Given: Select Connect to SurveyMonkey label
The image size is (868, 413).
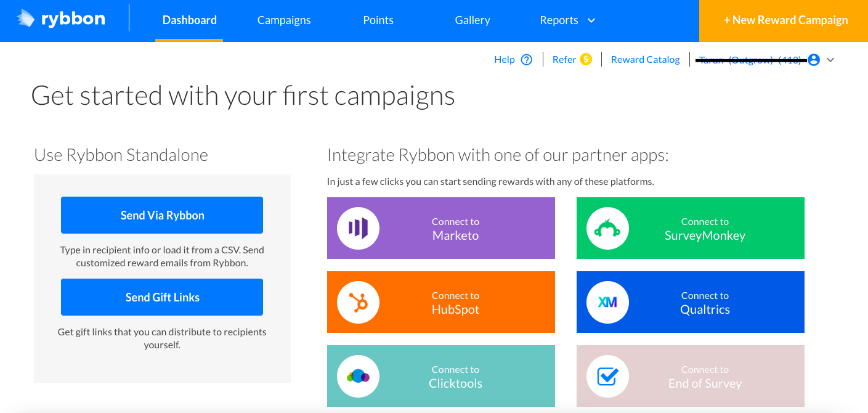Looking at the screenshot, I should [705, 229].
